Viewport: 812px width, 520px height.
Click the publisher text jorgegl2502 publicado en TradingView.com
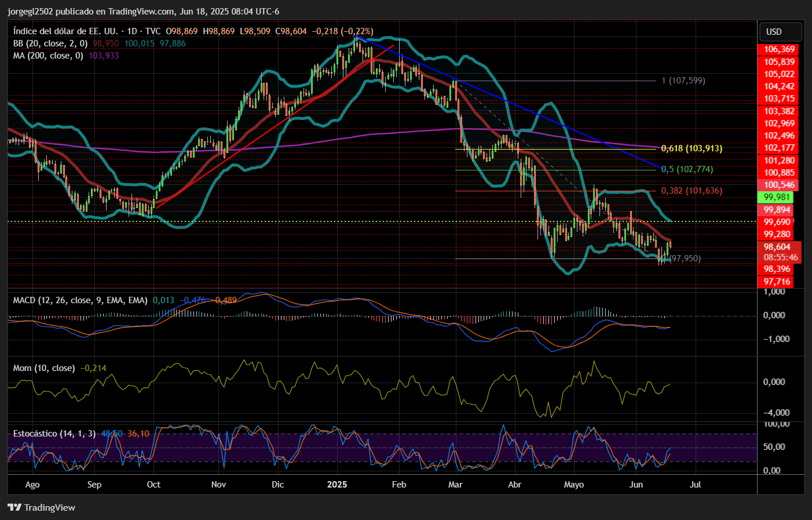(x=90, y=12)
